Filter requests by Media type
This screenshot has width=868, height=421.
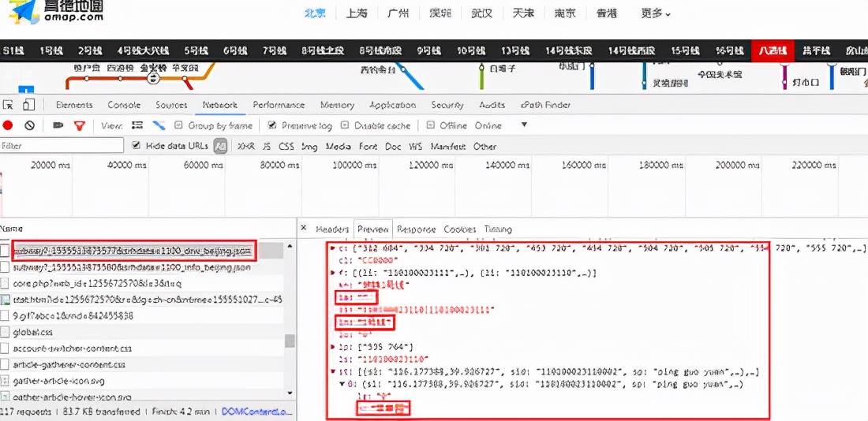click(x=339, y=146)
